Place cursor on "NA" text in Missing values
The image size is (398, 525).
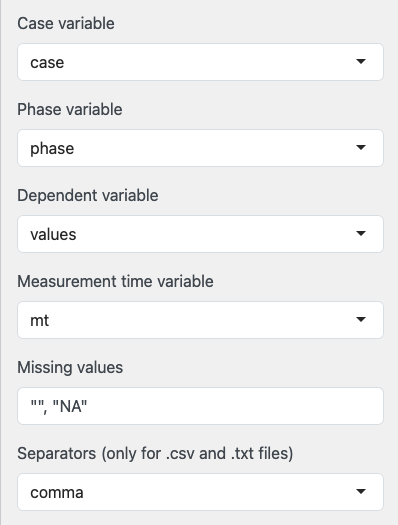pyautogui.click(x=70, y=406)
